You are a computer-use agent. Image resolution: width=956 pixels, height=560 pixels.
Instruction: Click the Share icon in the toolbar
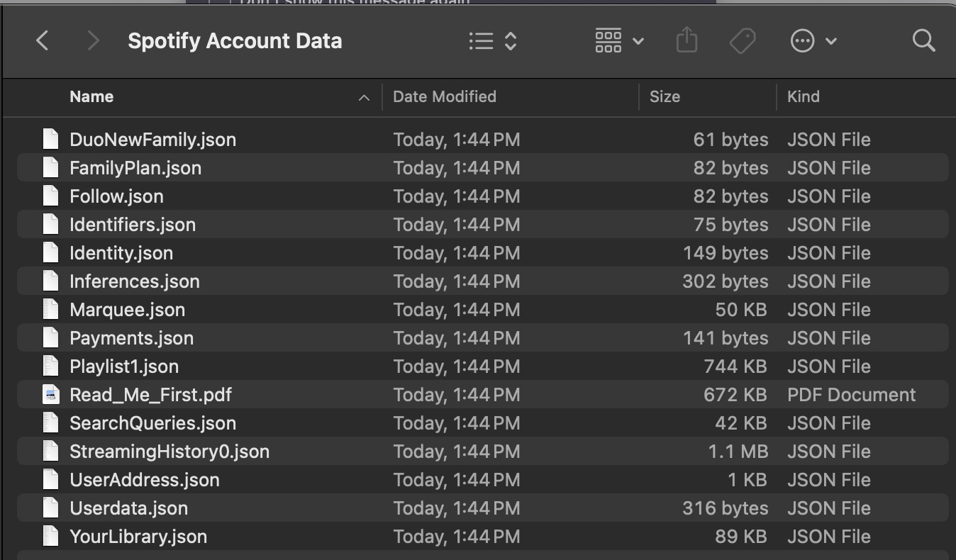(686, 40)
